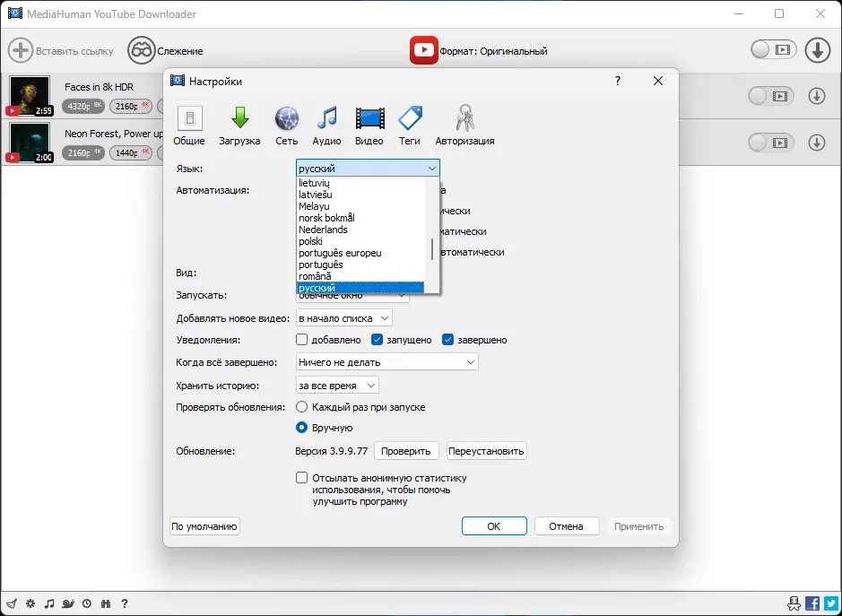
Task: Close the Настройки dialog
Action: [x=658, y=81]
